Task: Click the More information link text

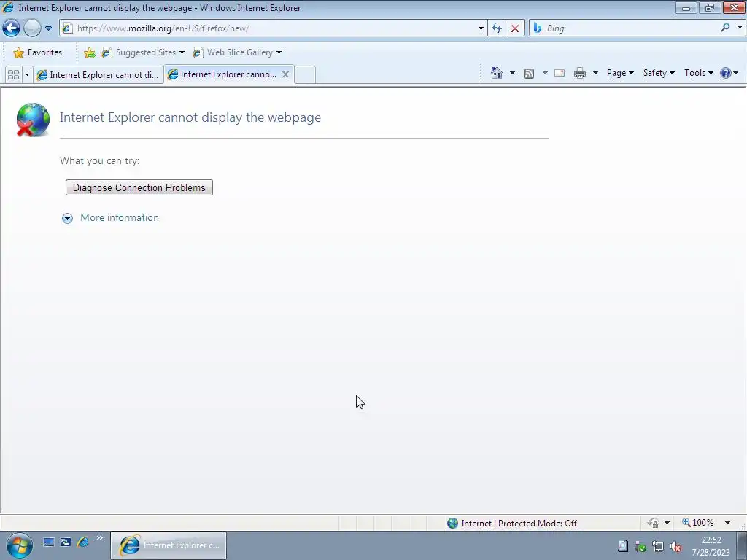Action: tap(120, 217)
